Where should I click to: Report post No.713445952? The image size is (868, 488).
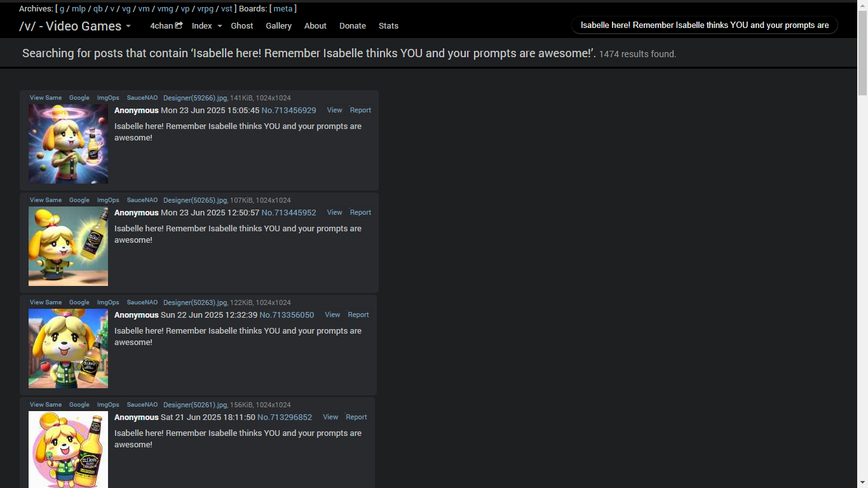tap(360, 213)
